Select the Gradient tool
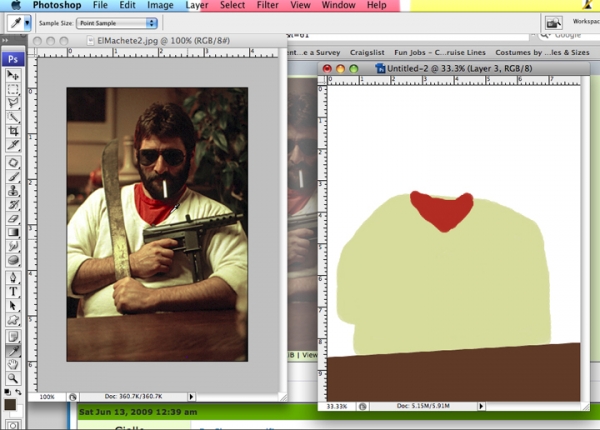600x430 pixels. click(x=13, y=232)
